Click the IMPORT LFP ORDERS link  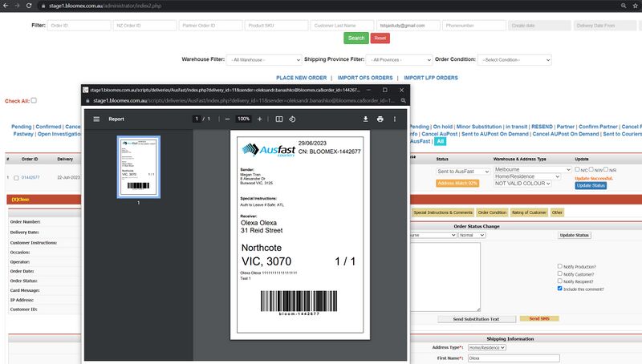pyautogui.click(x=431, y=78)
